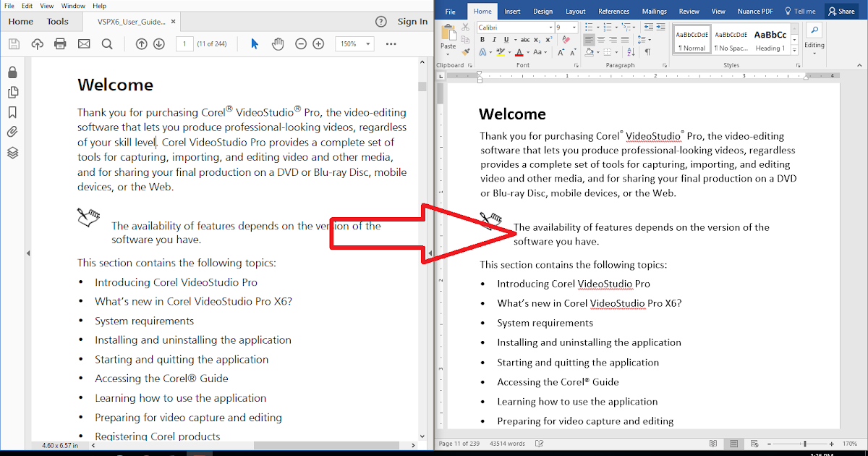The height and width of the screenshot is (456, 868).
Task: Click the envelope email icon in Acrobat
Action: 84,44
